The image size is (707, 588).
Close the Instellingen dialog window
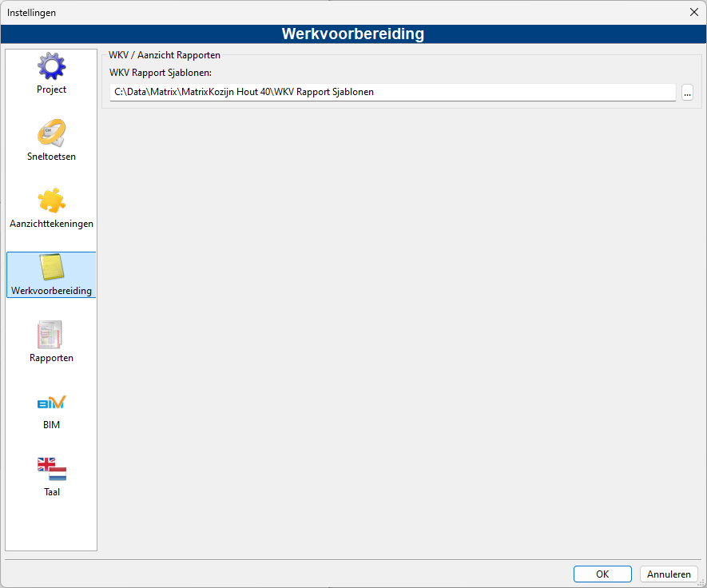[694, 12]
